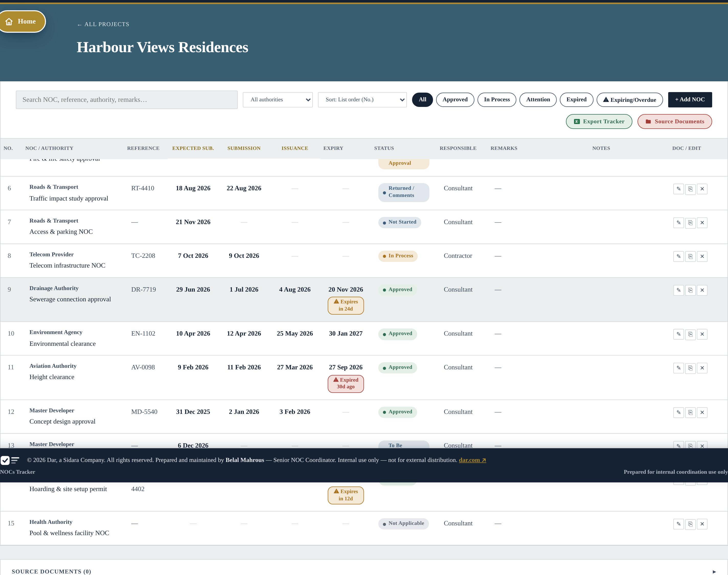Click the Submission column header
728x575 pixels.
click(x=244, y=148)
